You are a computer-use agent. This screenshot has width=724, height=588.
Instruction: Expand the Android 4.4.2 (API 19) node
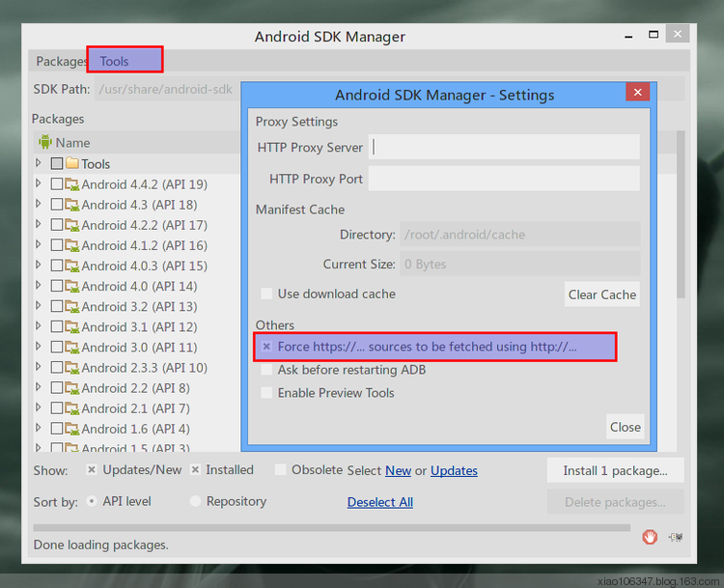pos(39,183)
